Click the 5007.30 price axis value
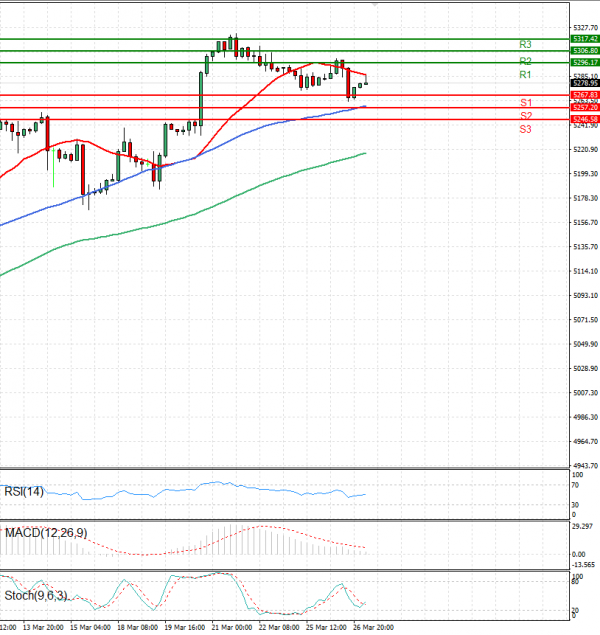This screenshot has width=600, height=635. pyautogui.click(x=585, y=392)
